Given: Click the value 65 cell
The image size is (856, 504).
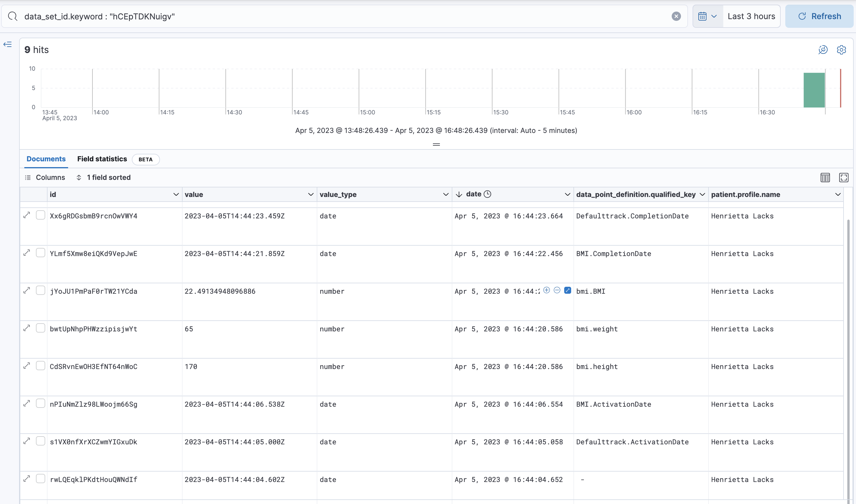Looking at the screenshot, I should [249, 339].
